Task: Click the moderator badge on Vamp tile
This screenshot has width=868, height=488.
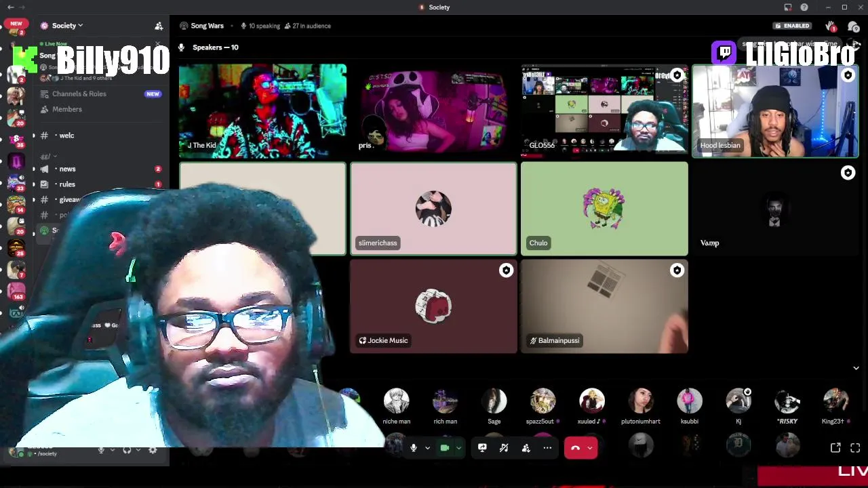Action: coord(848,173)
